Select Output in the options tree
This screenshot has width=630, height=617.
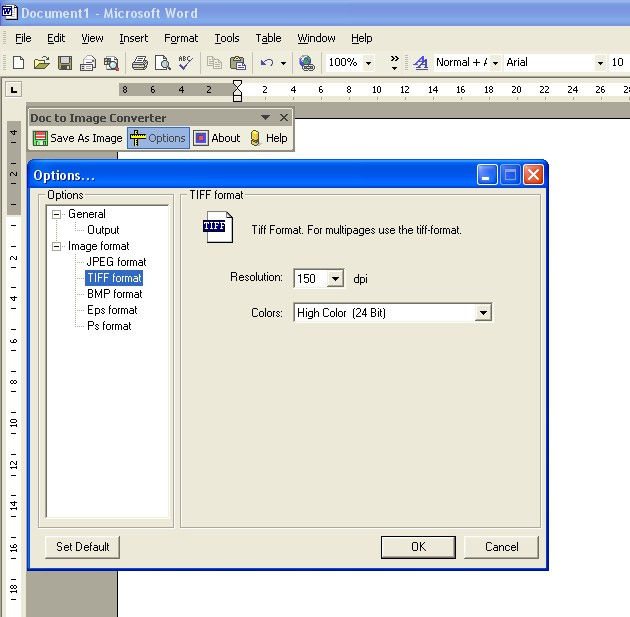pos(103,230)
